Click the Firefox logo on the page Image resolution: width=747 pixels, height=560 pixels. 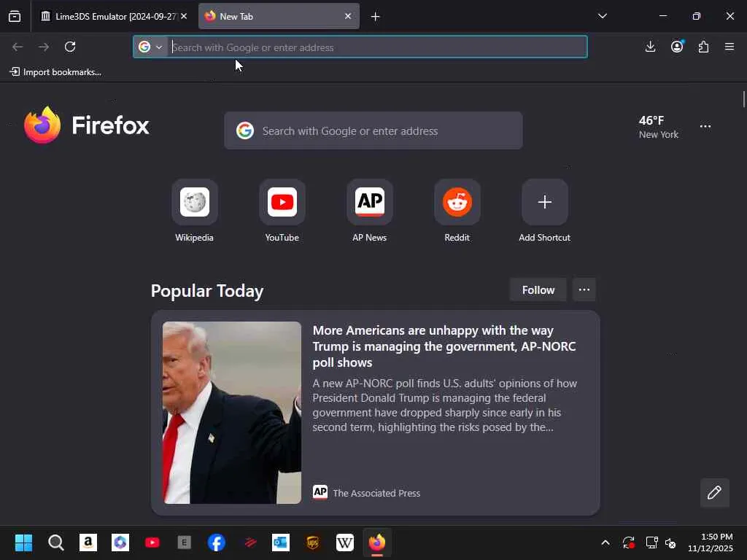click(87, 125)
